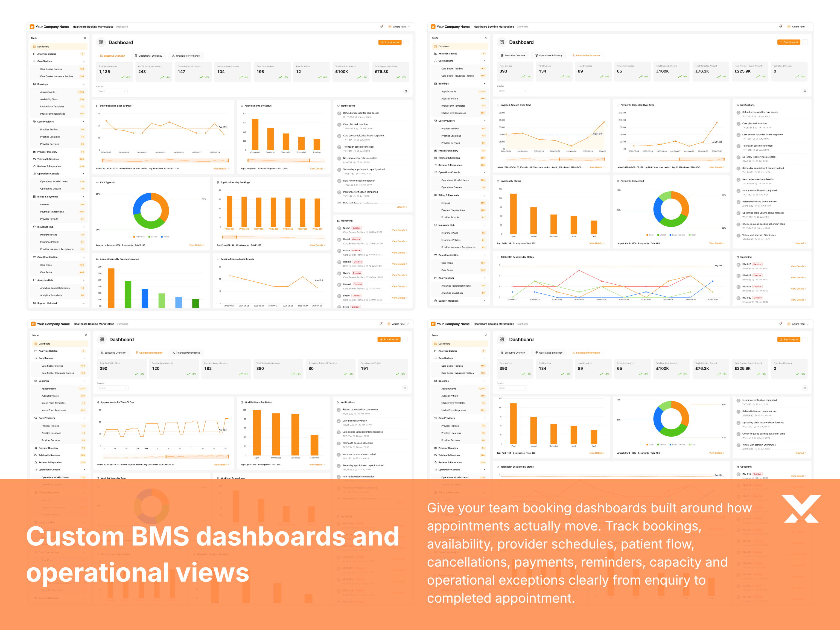Open Analytics Catalog in Executive Overview screenshot sidebar
The width and height of the screenshot is (840, 630).
tap(59, 54)
